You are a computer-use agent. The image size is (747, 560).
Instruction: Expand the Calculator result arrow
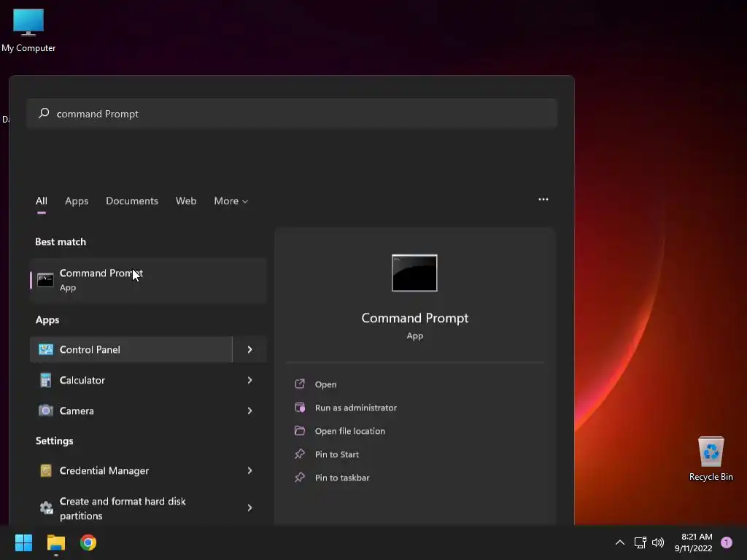(x=249, y=380)
